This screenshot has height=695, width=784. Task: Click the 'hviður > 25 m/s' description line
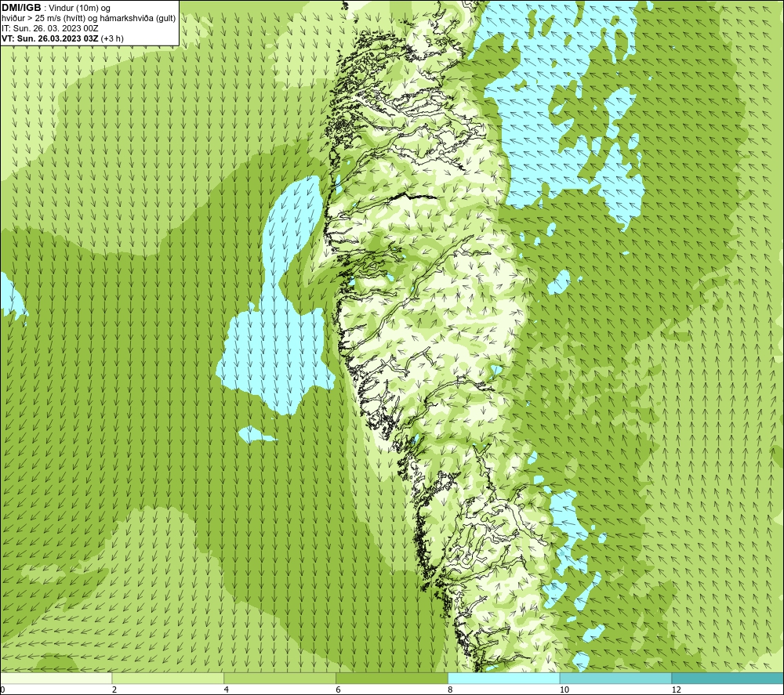coord(89,19)
